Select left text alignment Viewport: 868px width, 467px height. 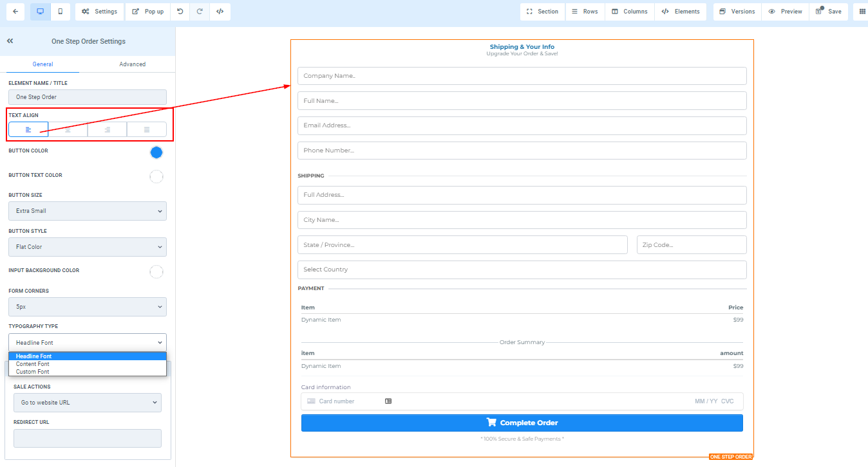[28, 129]
